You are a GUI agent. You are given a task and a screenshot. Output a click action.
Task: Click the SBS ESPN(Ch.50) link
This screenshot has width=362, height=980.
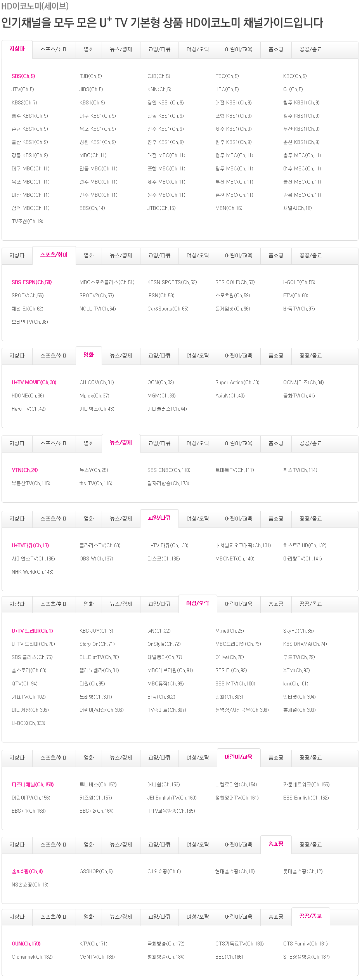click(x=32, y=283)
